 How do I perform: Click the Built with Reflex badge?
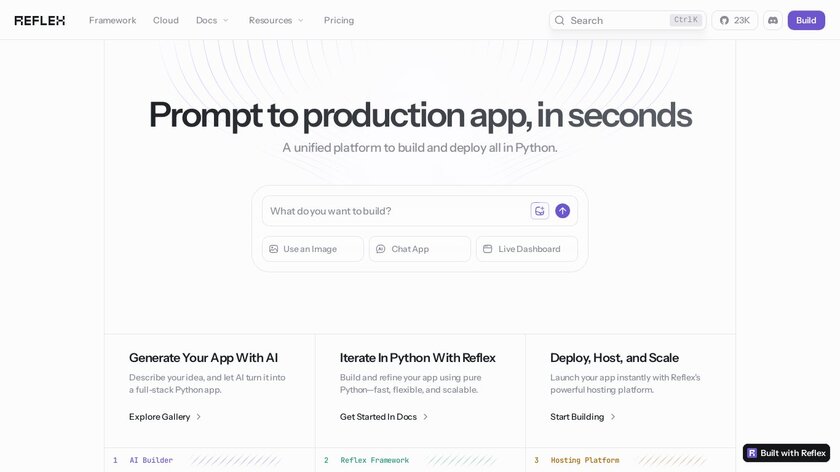(x=786, y=453)
